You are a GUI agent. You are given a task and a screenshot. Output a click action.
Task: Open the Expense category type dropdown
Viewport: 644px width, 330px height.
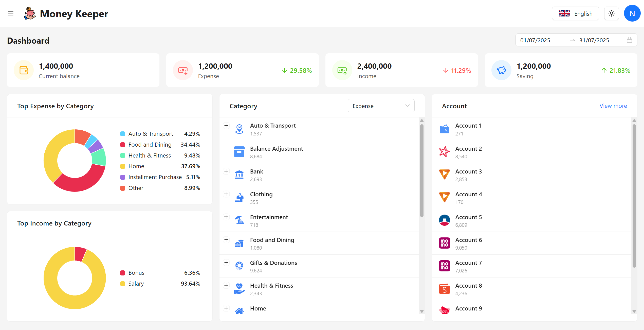coord(381,106)
